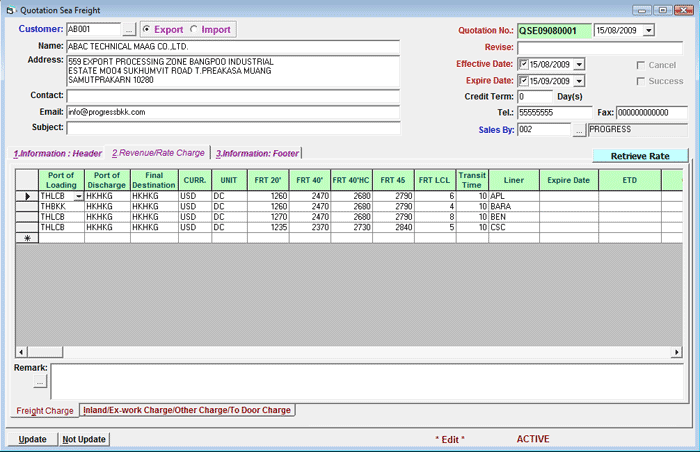700x452 pixels.
Task: Click the grid scrollbar right arrow
Action: [677, 352]
